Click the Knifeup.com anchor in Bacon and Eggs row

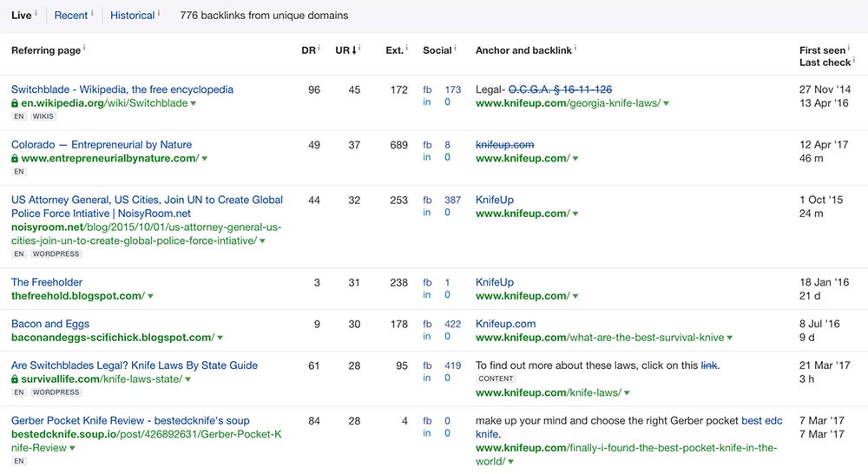coord(505,324)
